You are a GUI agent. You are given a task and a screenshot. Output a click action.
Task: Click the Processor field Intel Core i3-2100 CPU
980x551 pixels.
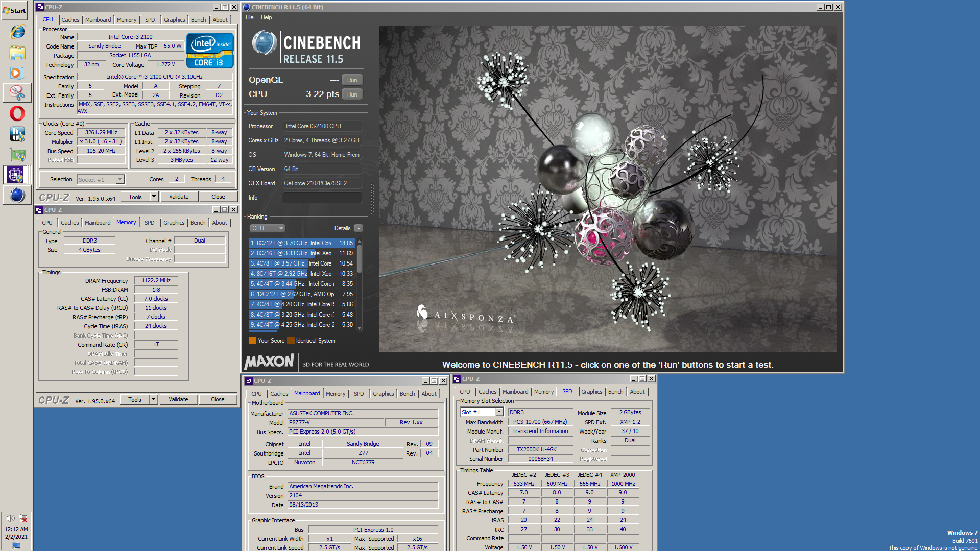click(x=322, y=126)
